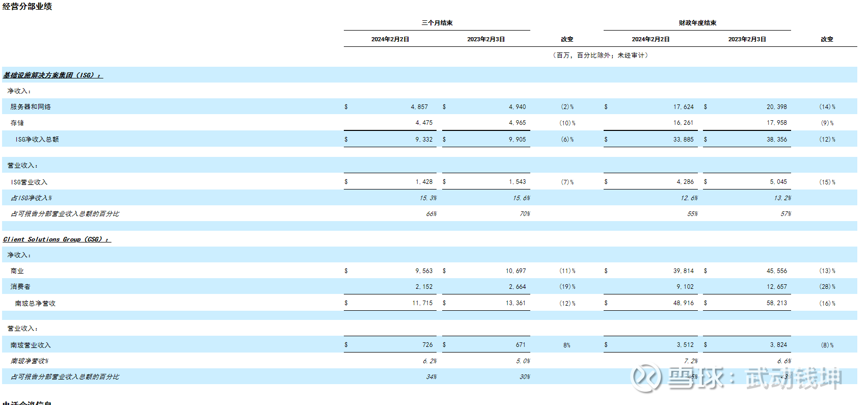Select the ISG operating income '5,045'
868x405 pixels.
pos(778,182)
